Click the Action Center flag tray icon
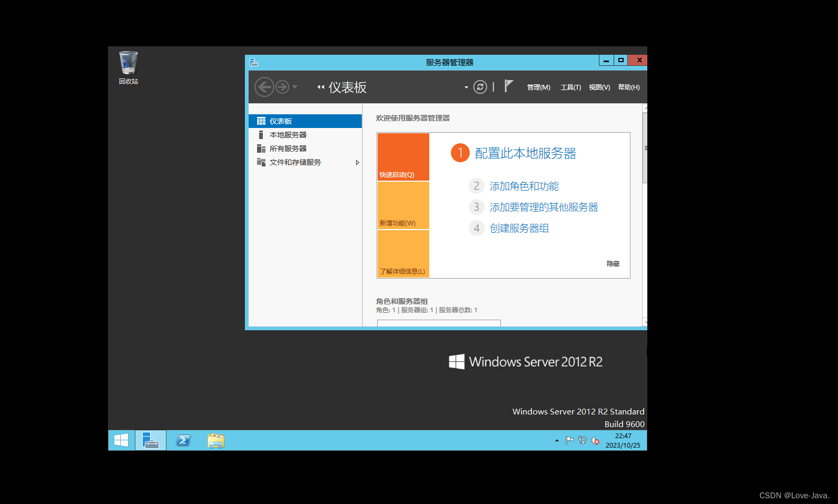Image resolution: width=838 pixels, height=504 pixels. pos(569,440)
